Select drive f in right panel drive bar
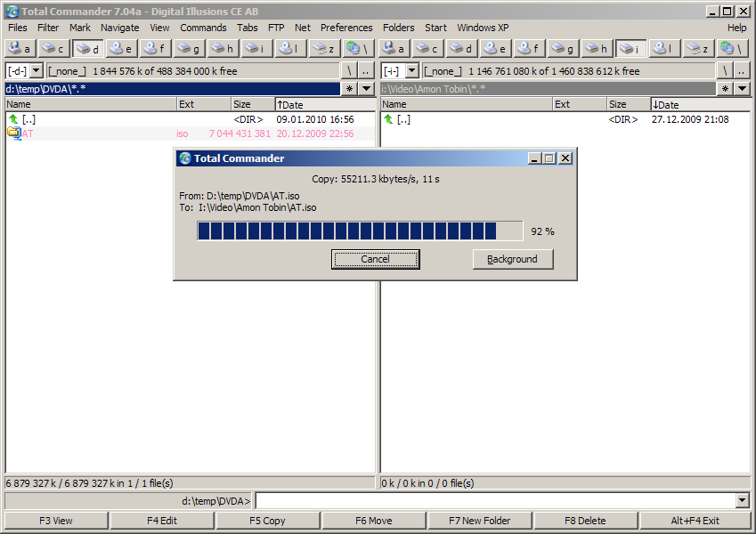The width and height of the screenshot is (756, 534). pyautogui.click(x=530, y=49)
